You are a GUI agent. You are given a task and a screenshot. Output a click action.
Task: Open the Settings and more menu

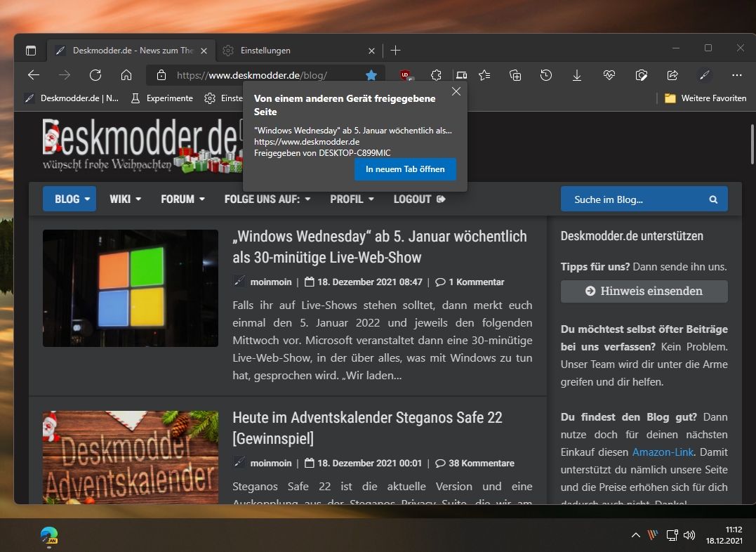pos(737,74)
